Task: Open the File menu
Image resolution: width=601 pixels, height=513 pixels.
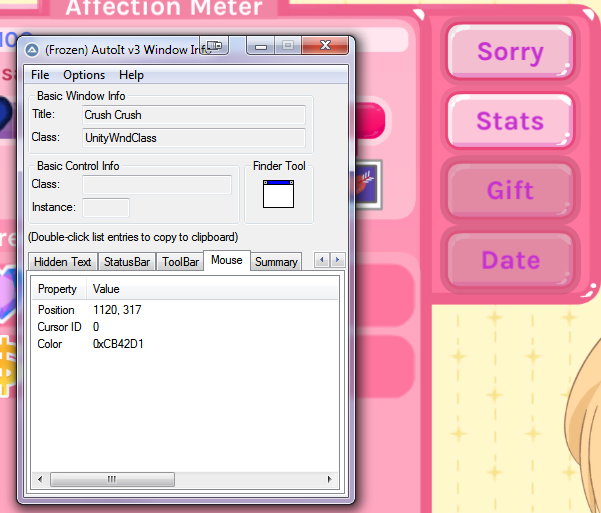Action: pos(40,75)
